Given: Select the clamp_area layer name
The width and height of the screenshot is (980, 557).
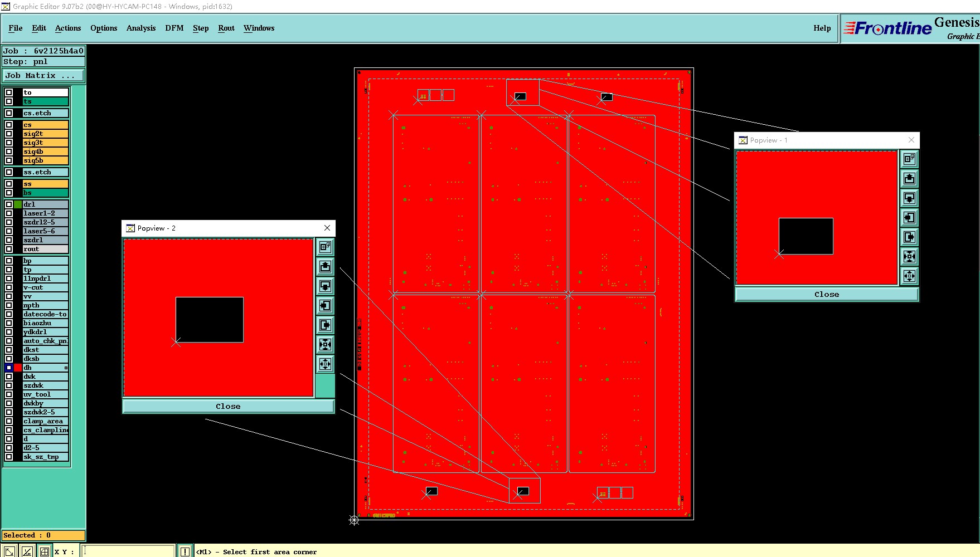Looking at the screenshot, I should click(x=46, y=421).
